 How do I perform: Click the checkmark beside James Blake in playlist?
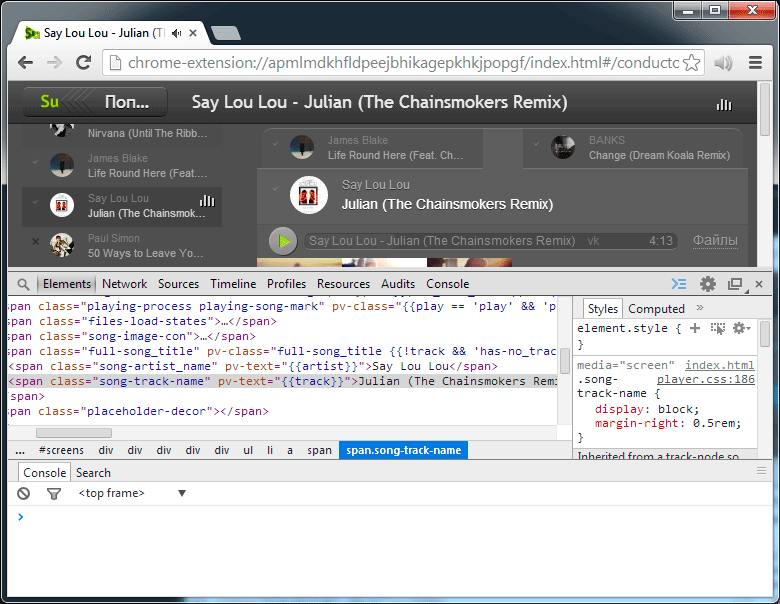tap(35, 161)
